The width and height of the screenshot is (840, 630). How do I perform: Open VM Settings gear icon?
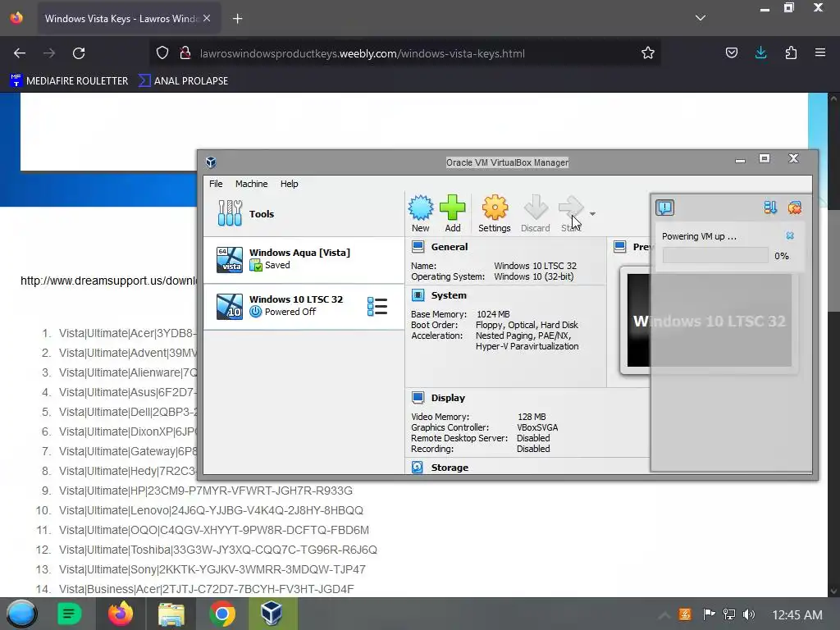coord(495,213)
